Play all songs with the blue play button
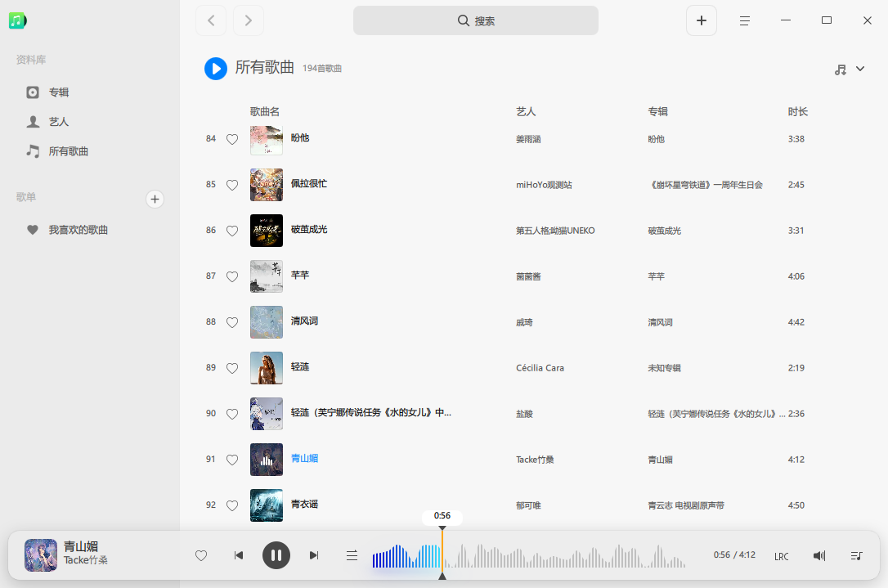 tap(215, 69)
